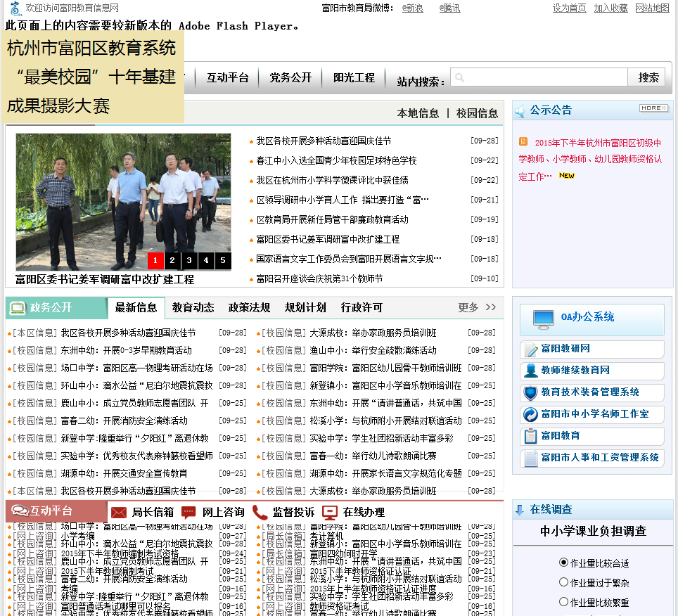Click the red envelope 局长信箱 icon
Screen dimensions: 678x616
tap(118, 513)
